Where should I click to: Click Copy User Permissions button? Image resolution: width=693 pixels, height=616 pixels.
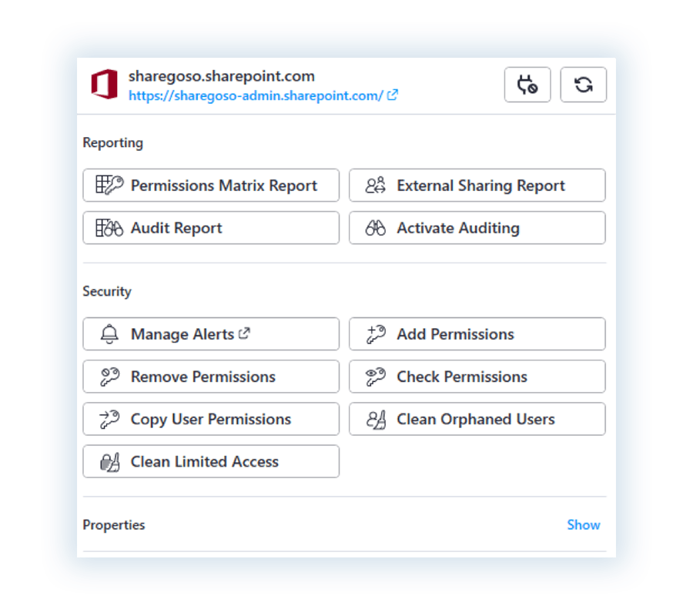click(211, 418)
